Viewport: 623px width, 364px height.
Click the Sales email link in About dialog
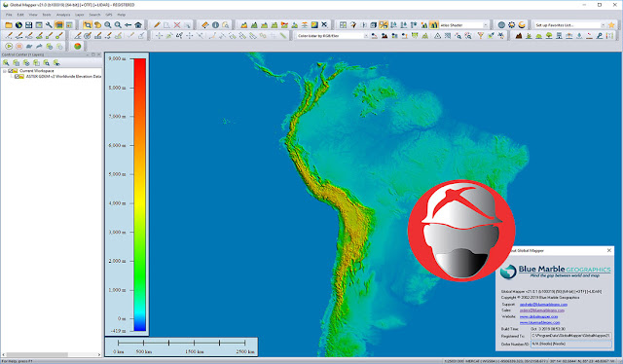[541, 310]
